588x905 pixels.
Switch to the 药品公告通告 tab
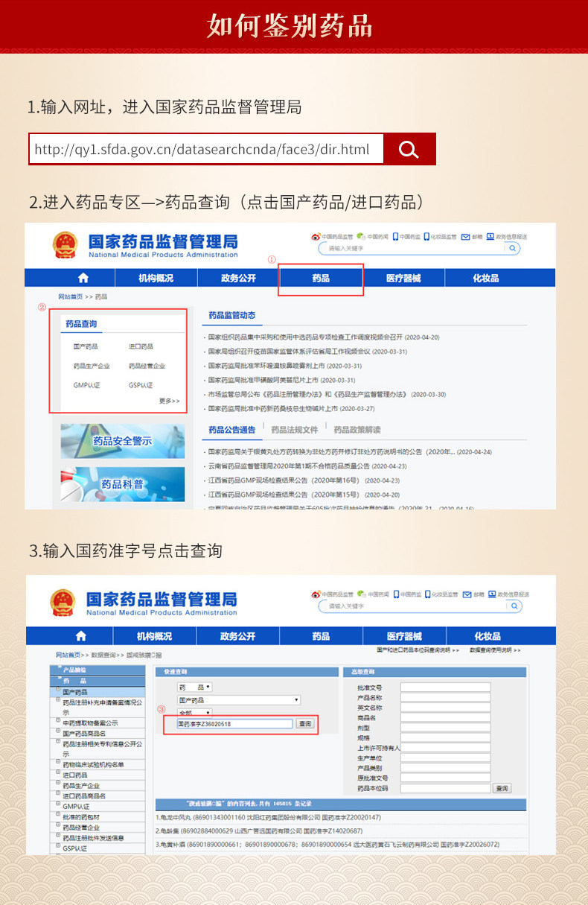click(231, 430)
